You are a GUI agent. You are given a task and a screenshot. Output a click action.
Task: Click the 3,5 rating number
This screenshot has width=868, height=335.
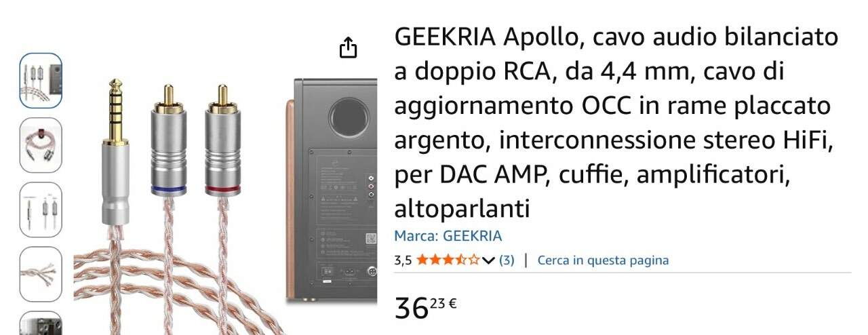click(x=403, y=260)
